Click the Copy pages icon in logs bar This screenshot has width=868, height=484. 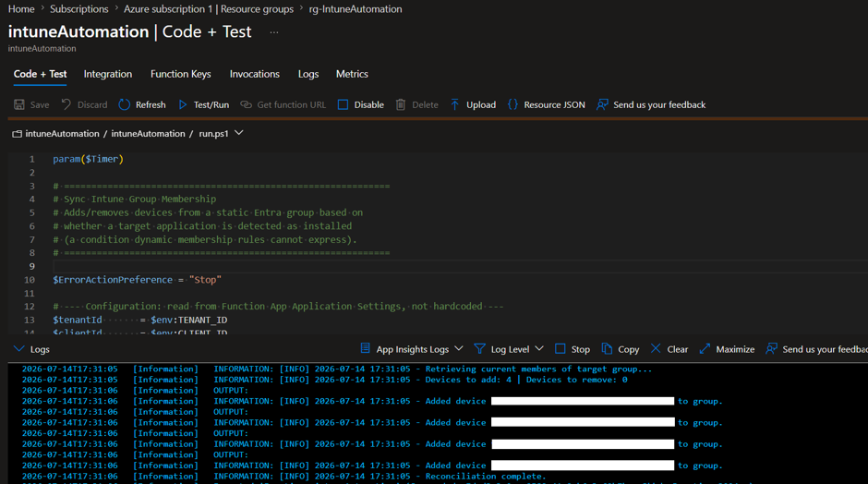click(x=608, y=349)
